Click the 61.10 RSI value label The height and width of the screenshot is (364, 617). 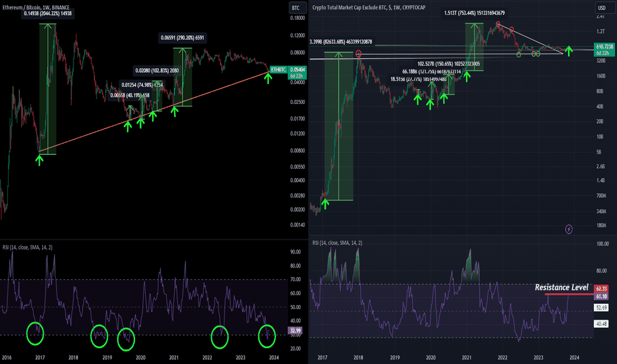click(x=601, y=296)
